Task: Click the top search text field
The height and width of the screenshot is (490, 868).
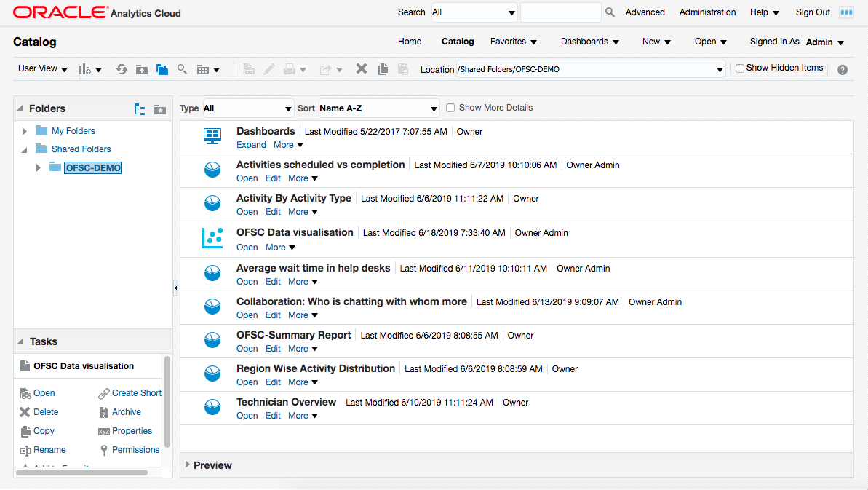Action: [x=560, y=12]
